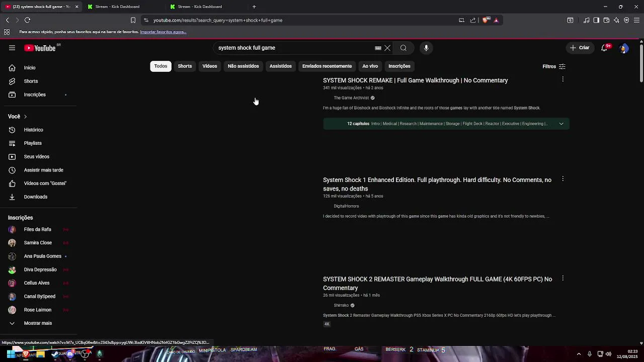Click the magnifying glass search button

pyautogui.click(x=404, y=48)
